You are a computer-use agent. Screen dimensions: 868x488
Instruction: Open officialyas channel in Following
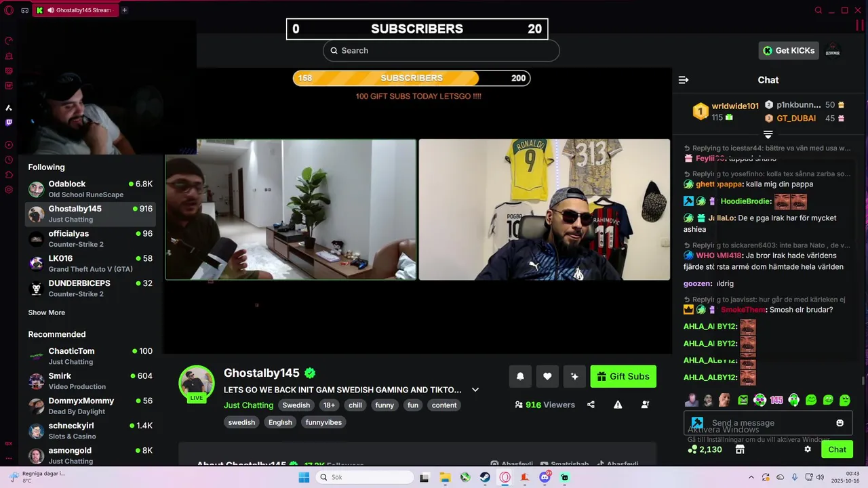(91, 239)
